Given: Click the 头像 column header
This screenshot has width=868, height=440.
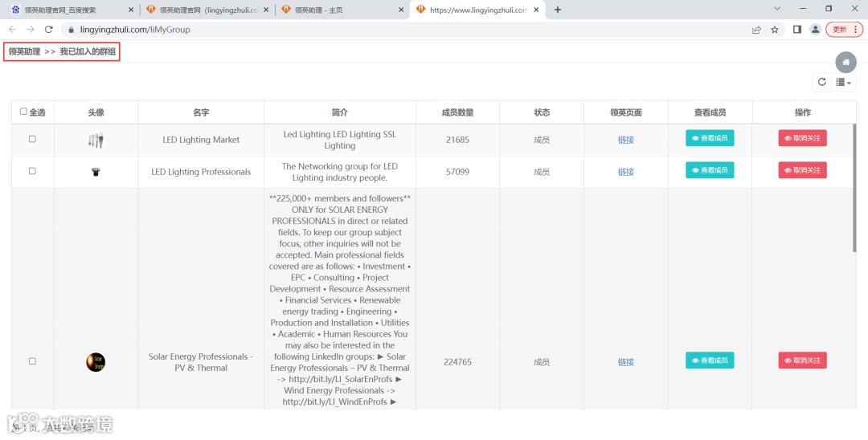Looking at the screenshot, I should click(x=96, y=112).
